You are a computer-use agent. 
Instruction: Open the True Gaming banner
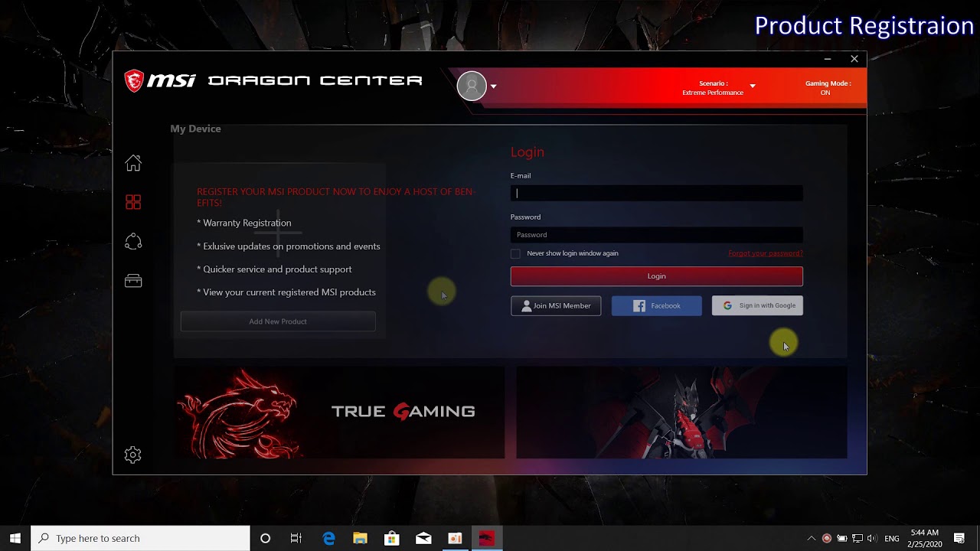[x=339, y=412]
